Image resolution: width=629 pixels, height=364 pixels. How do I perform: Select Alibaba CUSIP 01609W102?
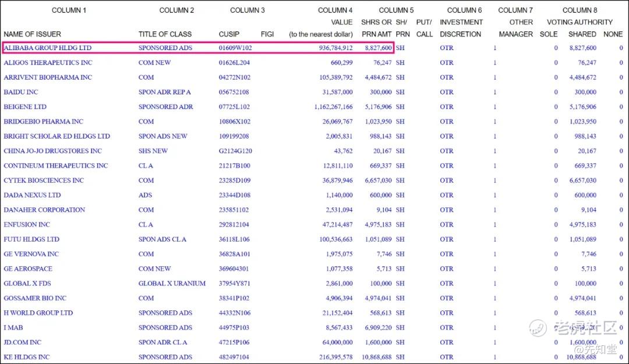pos(235,48)
